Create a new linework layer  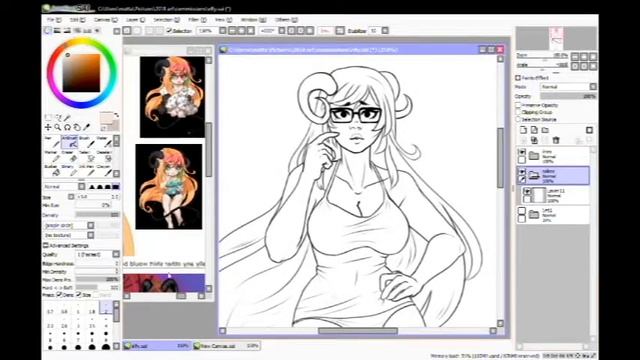(x=534, y=130)
